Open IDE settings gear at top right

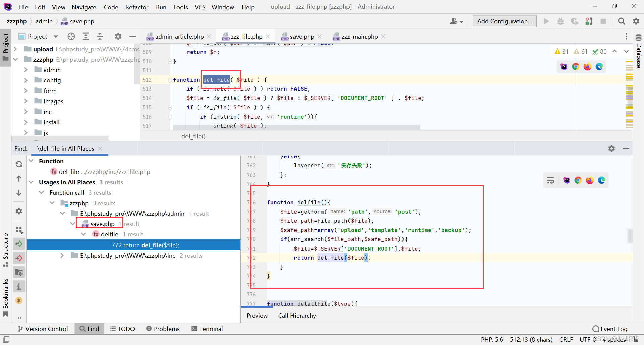[636, 21]
